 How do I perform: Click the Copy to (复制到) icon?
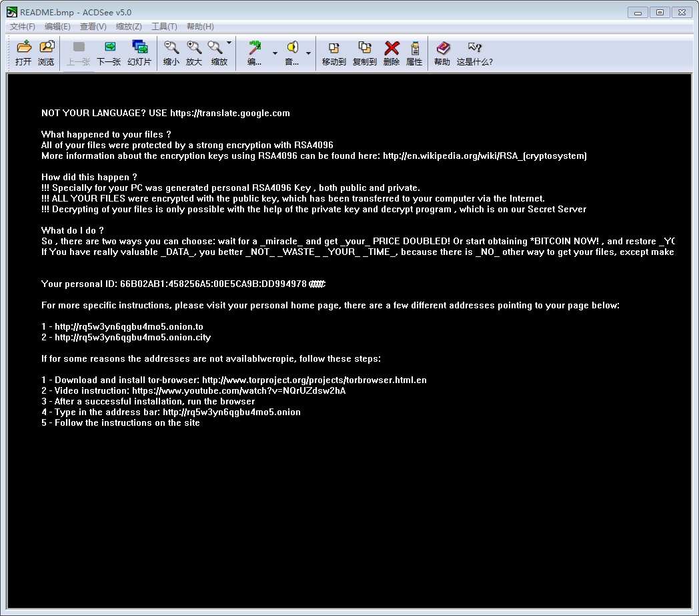(365, 47)
